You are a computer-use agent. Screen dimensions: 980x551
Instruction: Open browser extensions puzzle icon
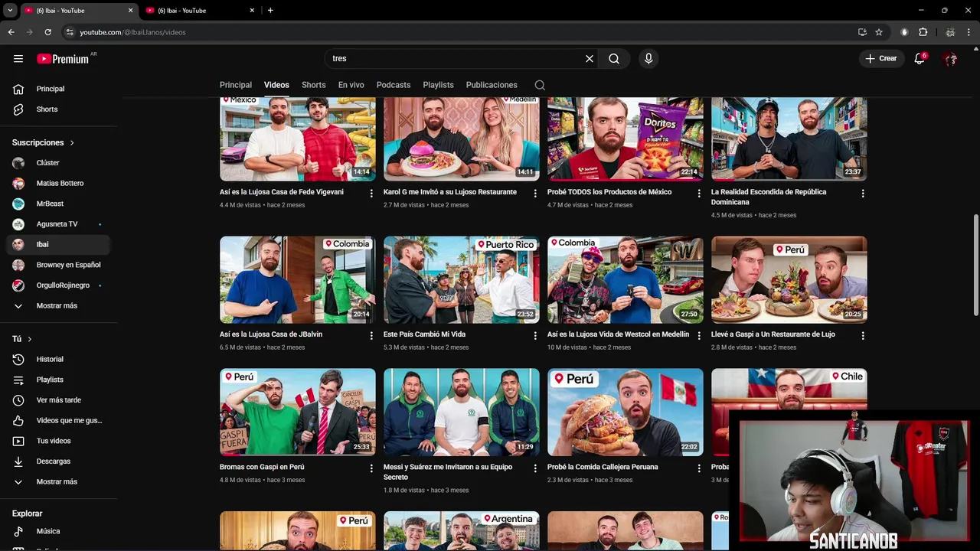point(923,32)
